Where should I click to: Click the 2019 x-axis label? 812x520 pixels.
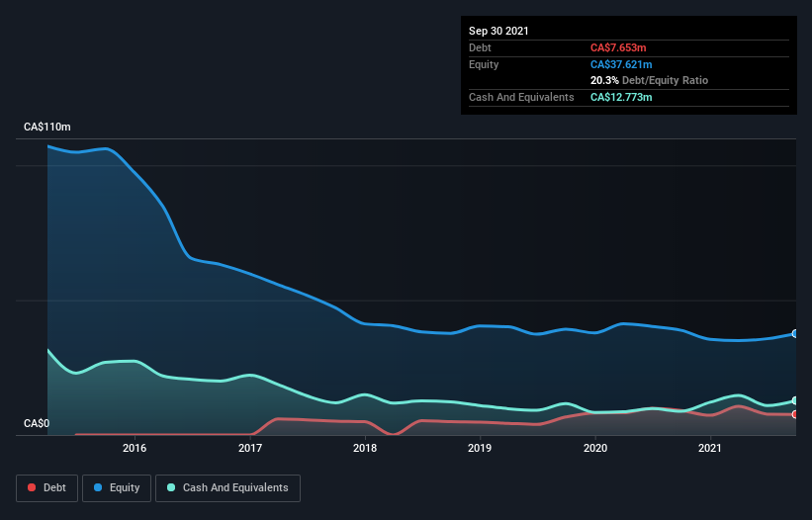click(x=480, y=448)
